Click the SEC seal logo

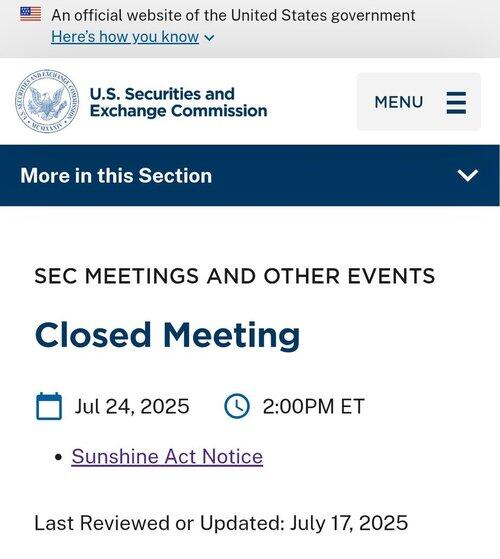coord(47,102)
